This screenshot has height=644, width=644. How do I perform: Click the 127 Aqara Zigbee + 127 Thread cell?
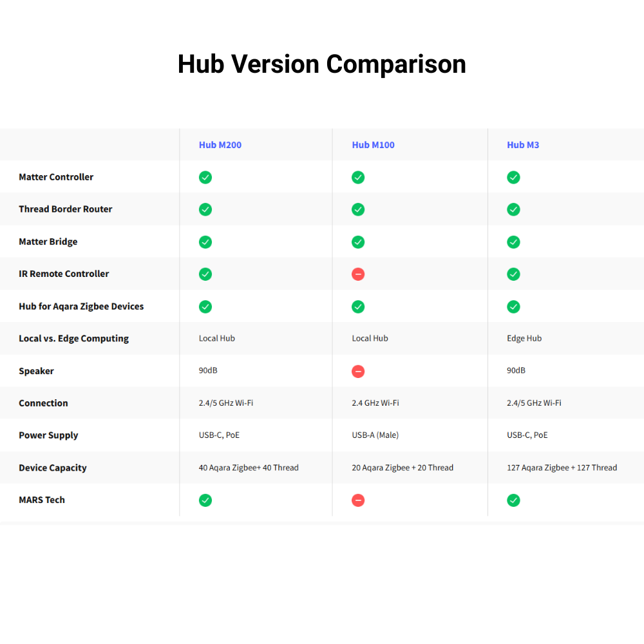coord(562,468)
